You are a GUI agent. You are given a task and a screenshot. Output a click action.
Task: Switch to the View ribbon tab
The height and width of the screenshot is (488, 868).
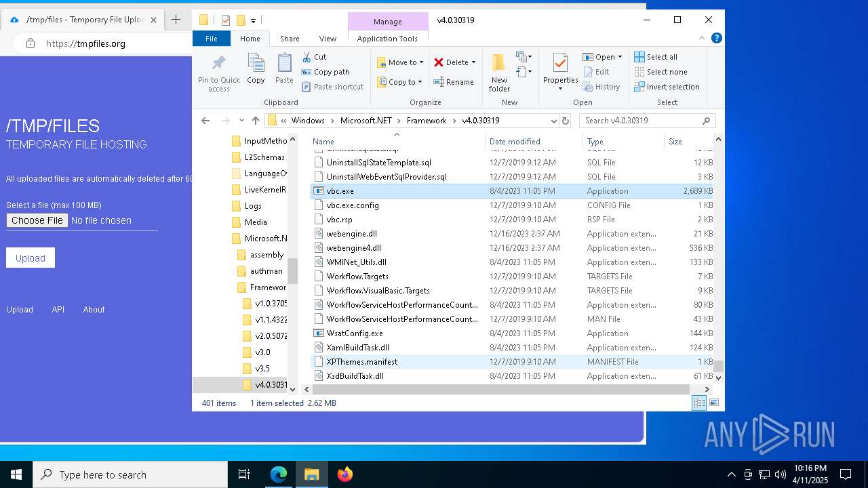[x=328, y=39]
